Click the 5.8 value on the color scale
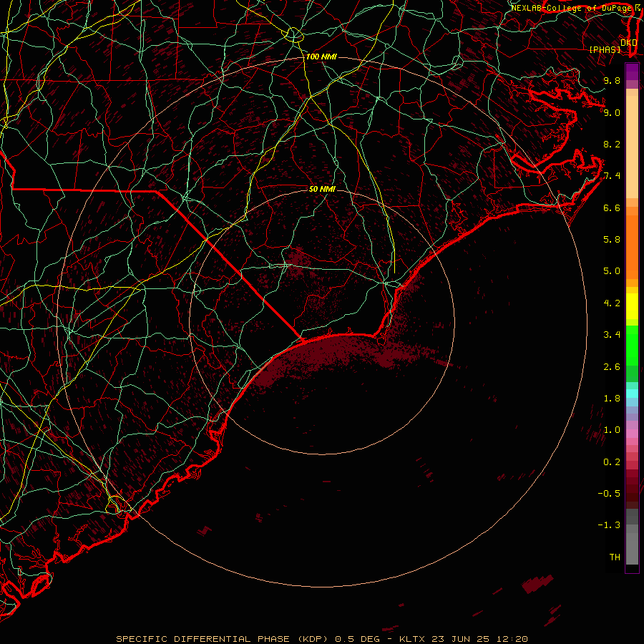 coord(612,240)
